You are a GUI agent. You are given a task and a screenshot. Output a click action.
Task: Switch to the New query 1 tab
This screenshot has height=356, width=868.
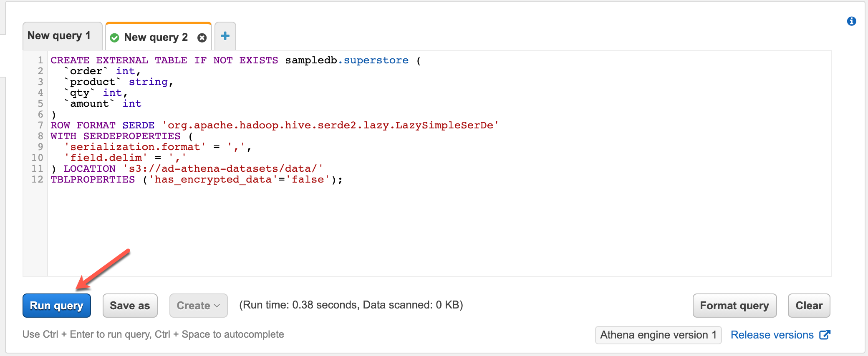pos(59,36)
